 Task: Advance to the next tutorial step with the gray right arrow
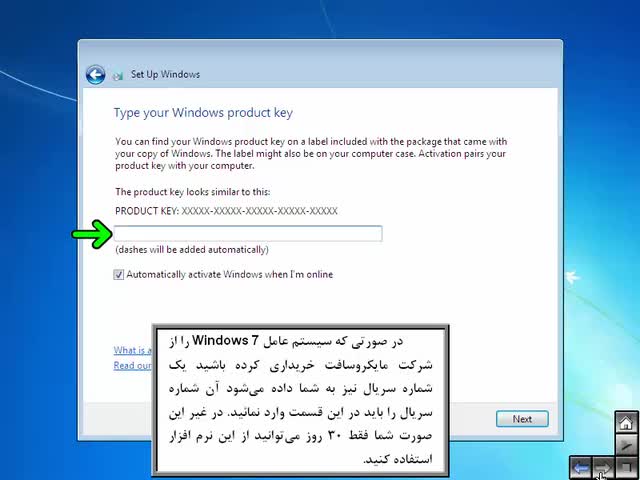pos(603,467)
